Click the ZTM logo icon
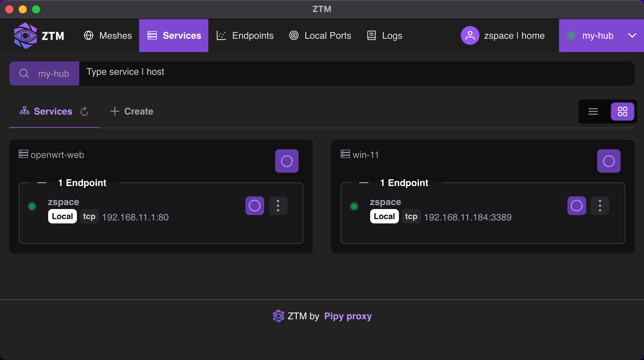The width and height of the screenshot is (644, 360). click(25, 35)
